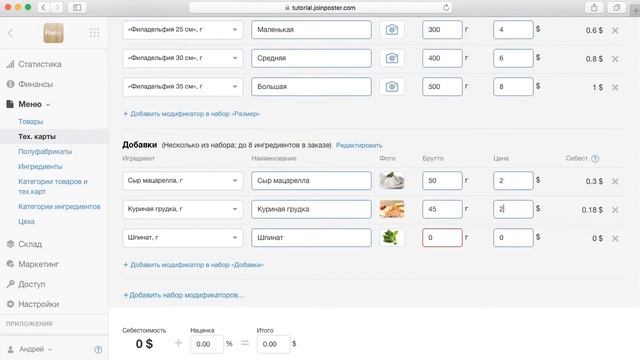
Task: Click the help question mark near Себест.
Action: point(595,159)
